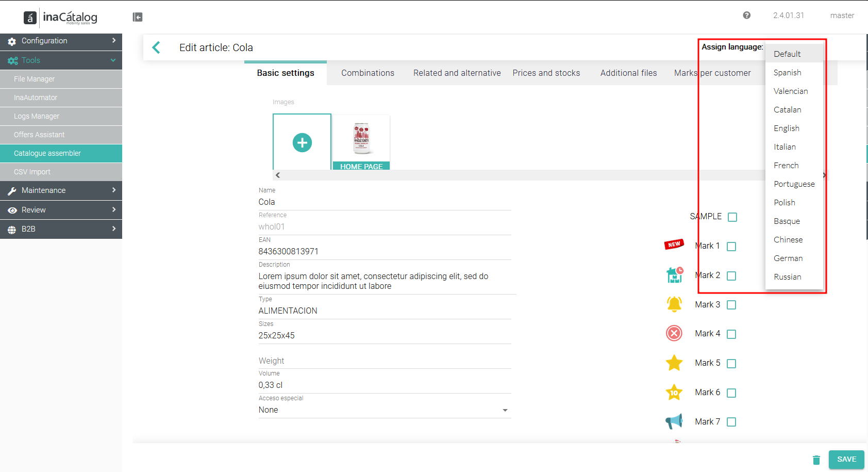Open the Prices and stocks tab
The image size is (868, 472).
(546, 73)
